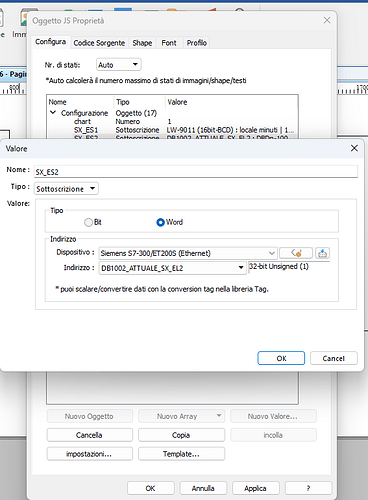Click the Nome field containing SX_ES2
This screenshot has height=500, width=368.
[196, 172]
